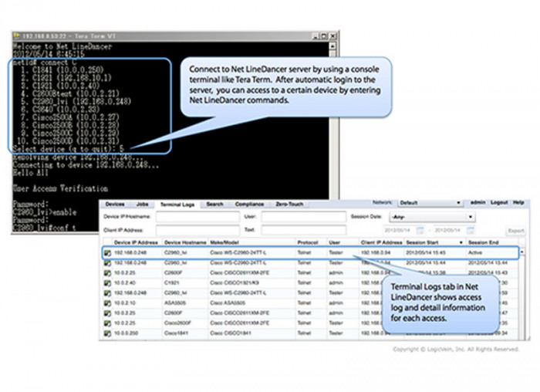The height and width of the screenshot is (392, 540).
Task: Sort by Device IP Address column header
Action: coord(136,243)
